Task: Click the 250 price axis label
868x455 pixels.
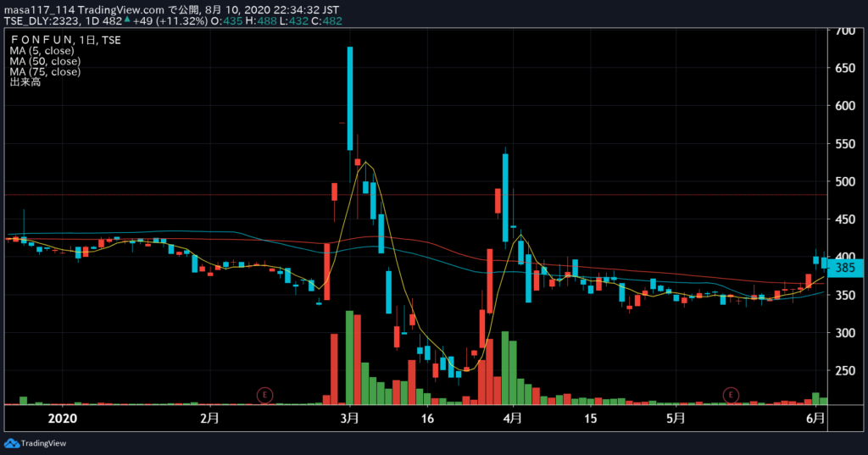Action: [x=845, y=371]
